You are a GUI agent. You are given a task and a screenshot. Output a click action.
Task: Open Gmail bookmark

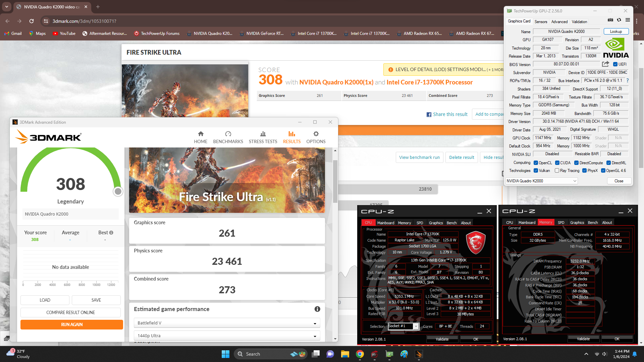point(13,34)
